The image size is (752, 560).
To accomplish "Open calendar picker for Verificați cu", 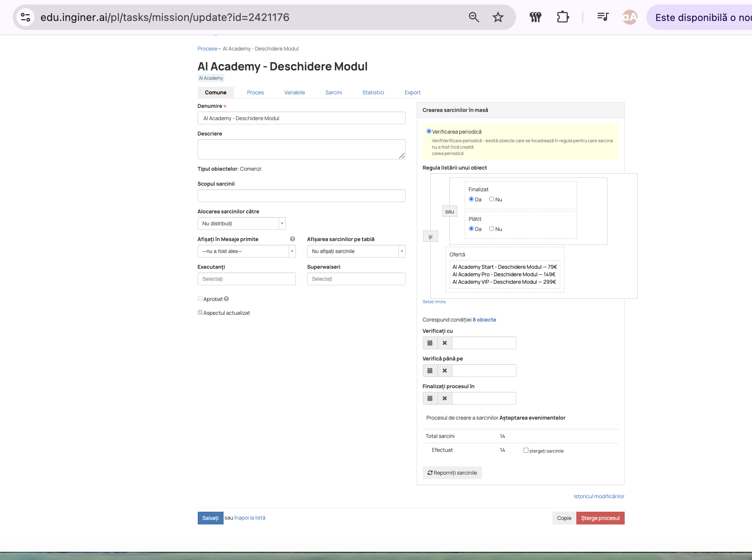I will point(430,343).
